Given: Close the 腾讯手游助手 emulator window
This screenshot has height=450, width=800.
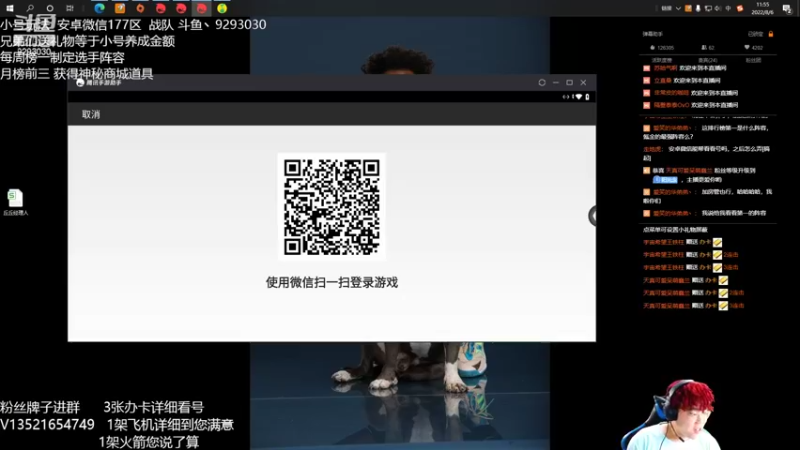Looking at the screenshot, I should pyautogui.click(x=583, y=82).
